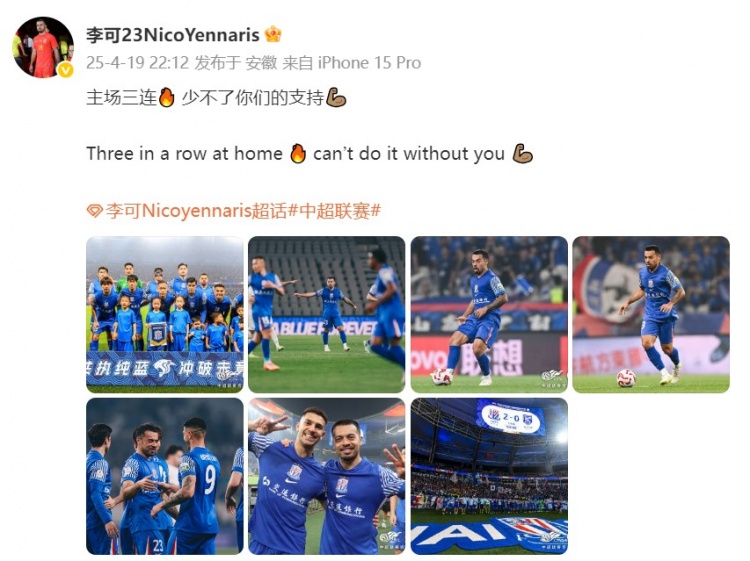
Task: Click the yellow verified badge on avatar
Action: 65,70
